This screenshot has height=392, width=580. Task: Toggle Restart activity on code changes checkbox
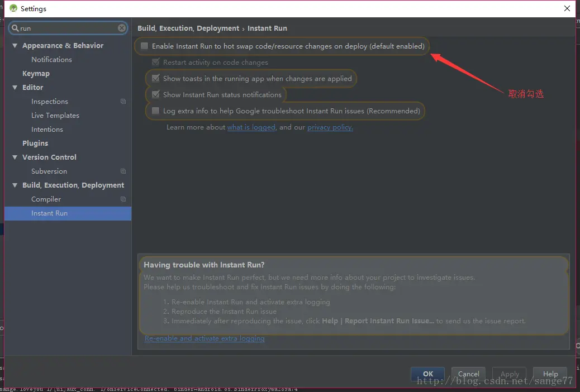click(156, 62)
